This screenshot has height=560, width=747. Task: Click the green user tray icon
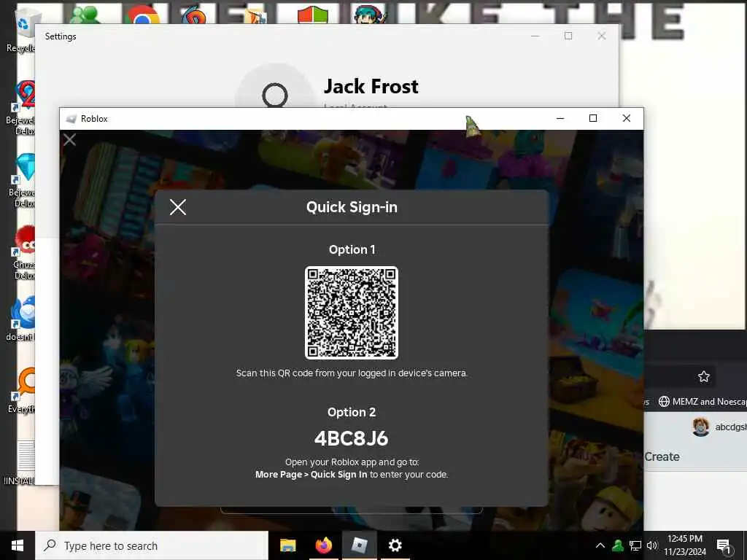coord(618,545)
